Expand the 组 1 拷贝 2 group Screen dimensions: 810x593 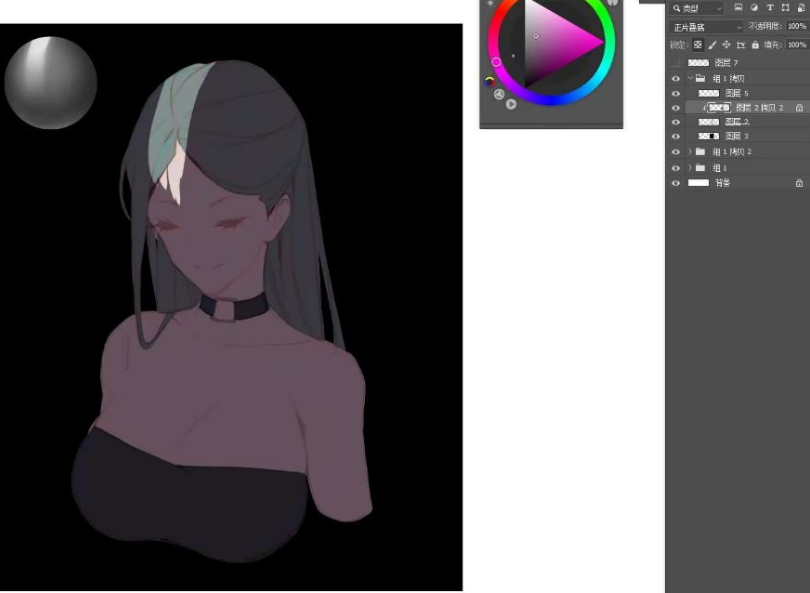click(689, 152)
